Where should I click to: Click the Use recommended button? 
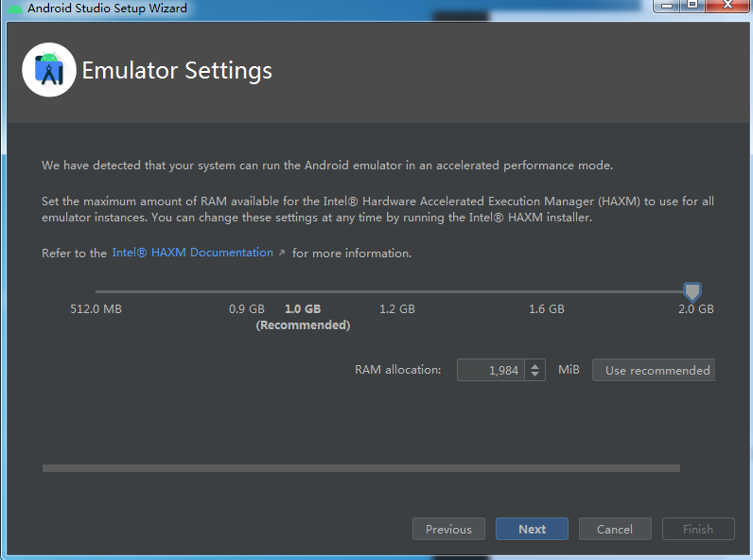654,370
